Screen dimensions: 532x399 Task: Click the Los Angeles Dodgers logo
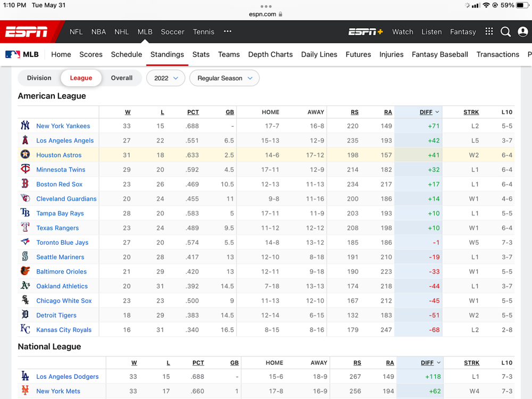(25, 377)
